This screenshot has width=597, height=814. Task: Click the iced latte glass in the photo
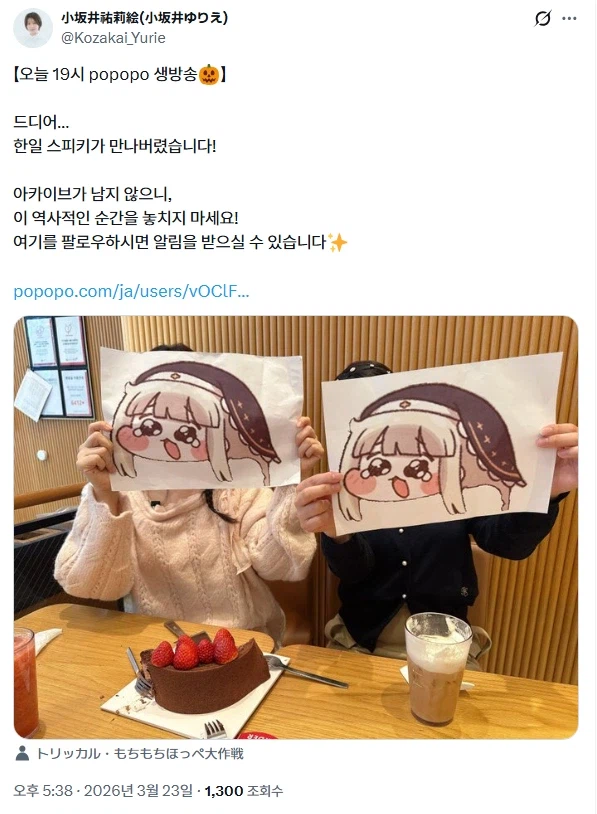tap(438, 669)
